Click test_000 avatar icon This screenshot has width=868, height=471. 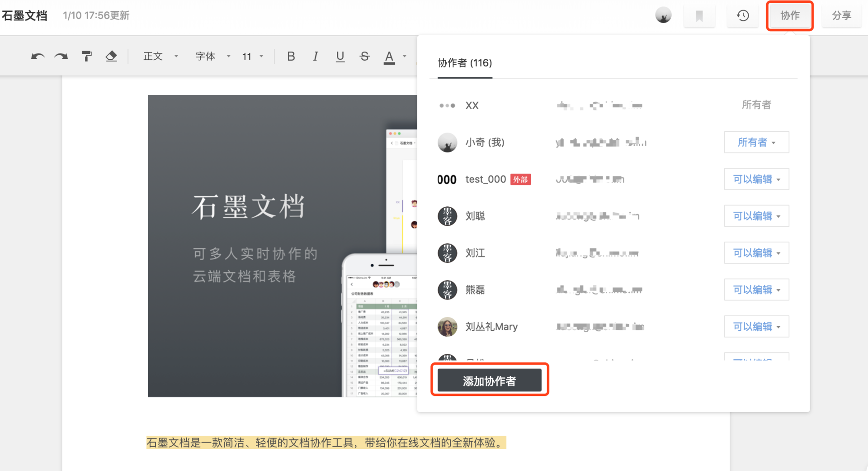447,180
